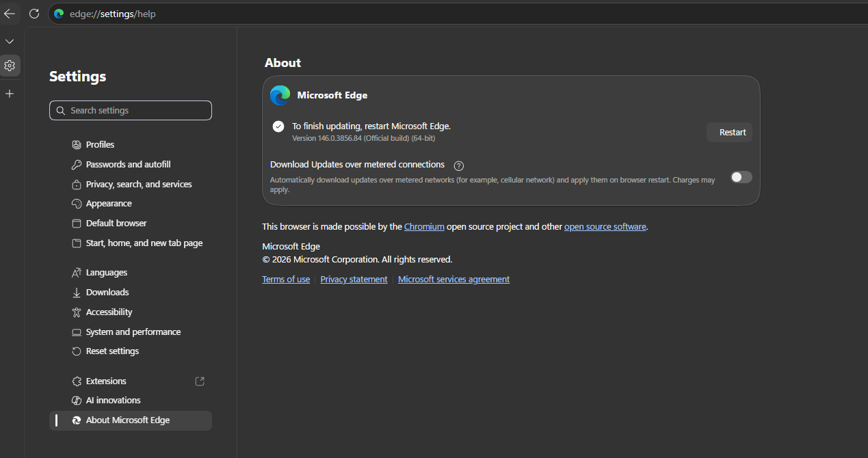Click the page refresh icon

34,14
